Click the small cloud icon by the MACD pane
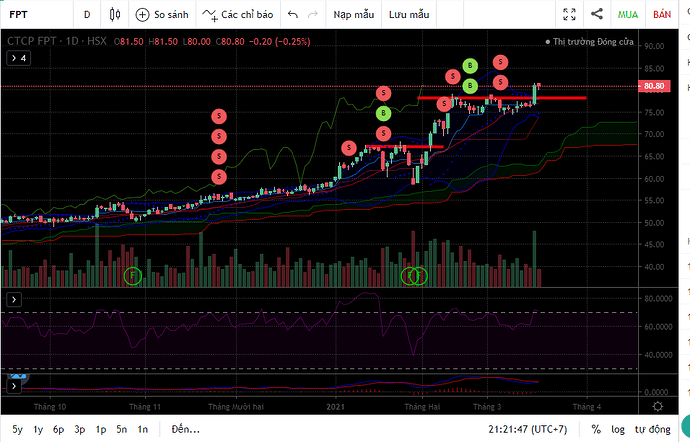The image size is (690, 442). [x=18, y=376]
